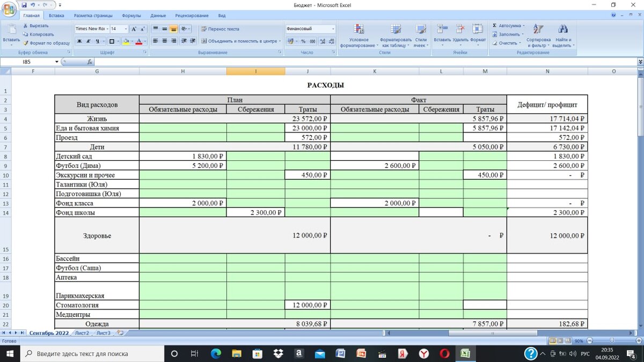Open Найти и выделить binoculars
644x362 pixels.
(x=562, y=35)
